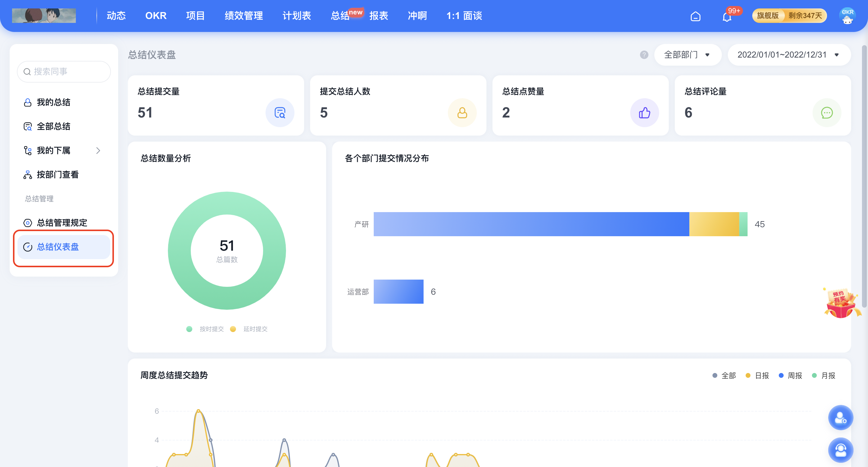Click the 旗舰版 剩余347天 badge
Image resolution: width=868 pixels, height=467 pixels.
pyautogui.click(x=789, y=15)
